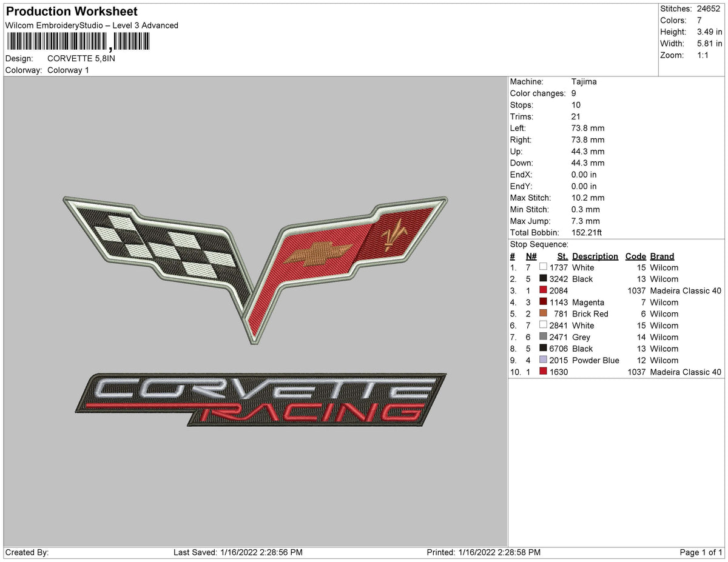Choose the Magenta 1143 color square
The width and height of the screenshot is (728, 562).
pyautogui.click(x=544, y=302)
